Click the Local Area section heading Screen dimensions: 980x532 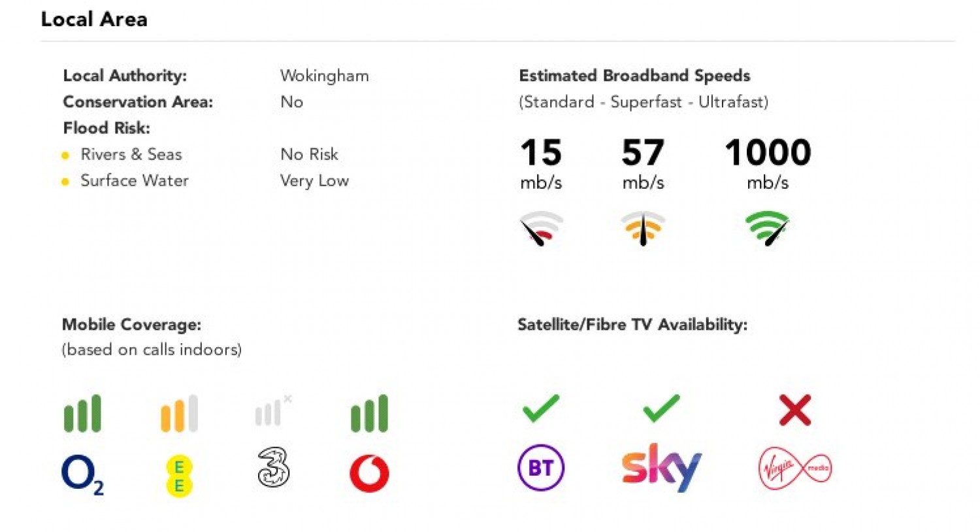94,19
